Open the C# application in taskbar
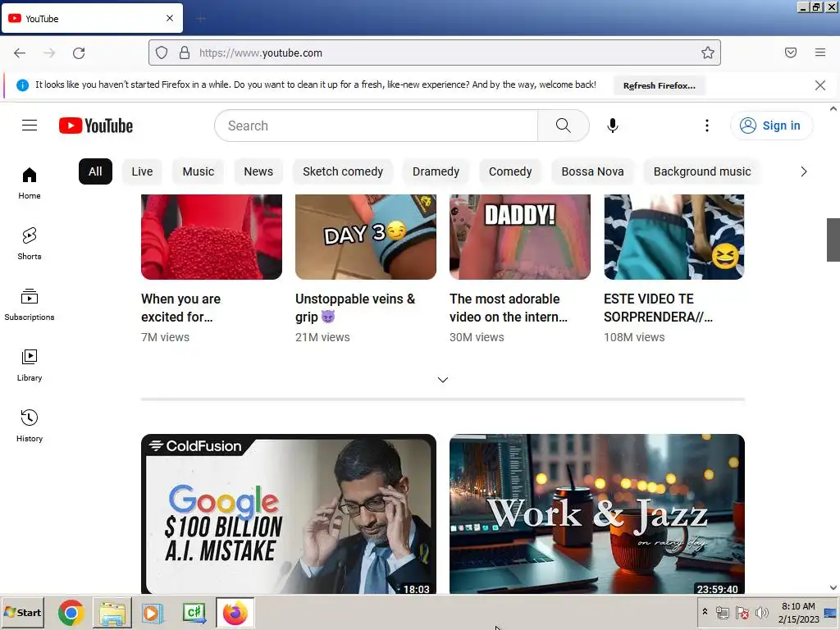This screenshot has height=630, width=840. pyautogui.click(x=194, y=612)
